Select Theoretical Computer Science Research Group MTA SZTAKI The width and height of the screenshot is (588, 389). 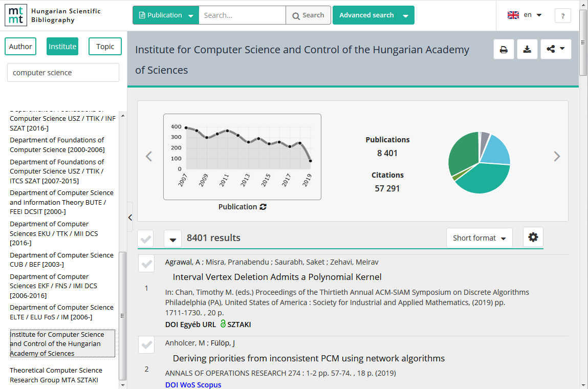pos(56,375)
